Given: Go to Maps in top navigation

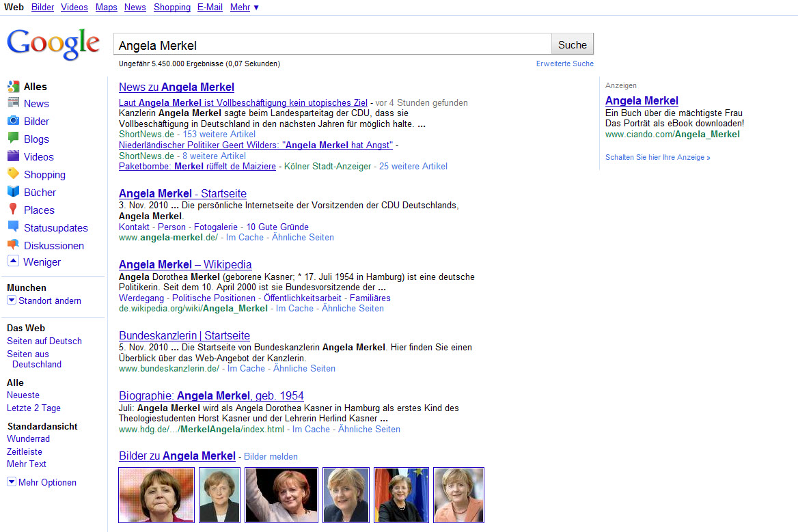Looking at the screenshot, I should 106,7.
